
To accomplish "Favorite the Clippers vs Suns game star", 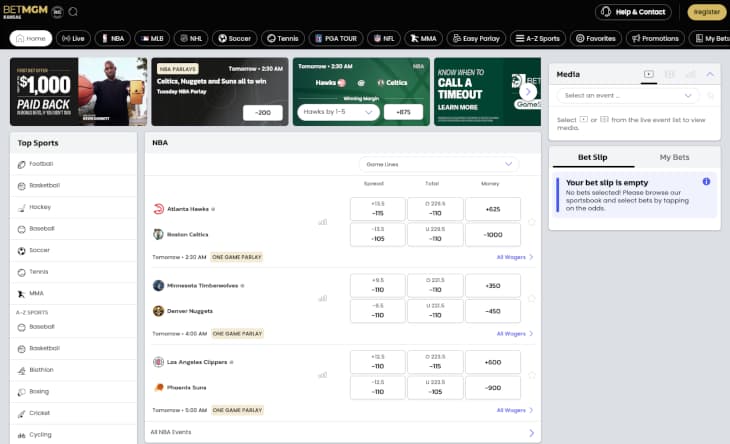I will point(532,375).
